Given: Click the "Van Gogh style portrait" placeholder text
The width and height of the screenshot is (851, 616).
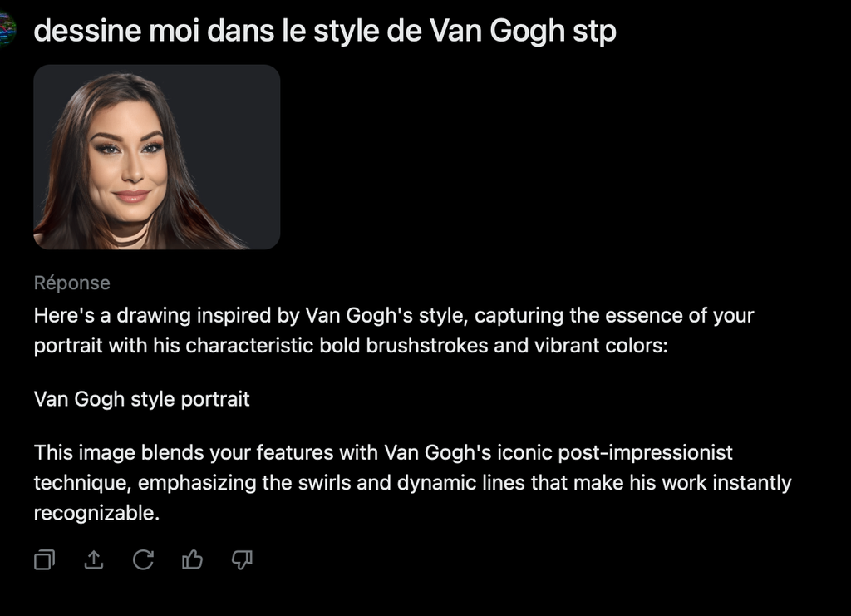Looking at the screenshot, I should (x=141, y=399).
